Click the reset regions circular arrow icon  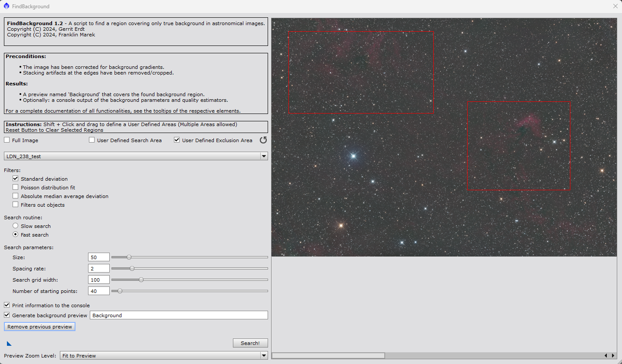coord(263,140)
